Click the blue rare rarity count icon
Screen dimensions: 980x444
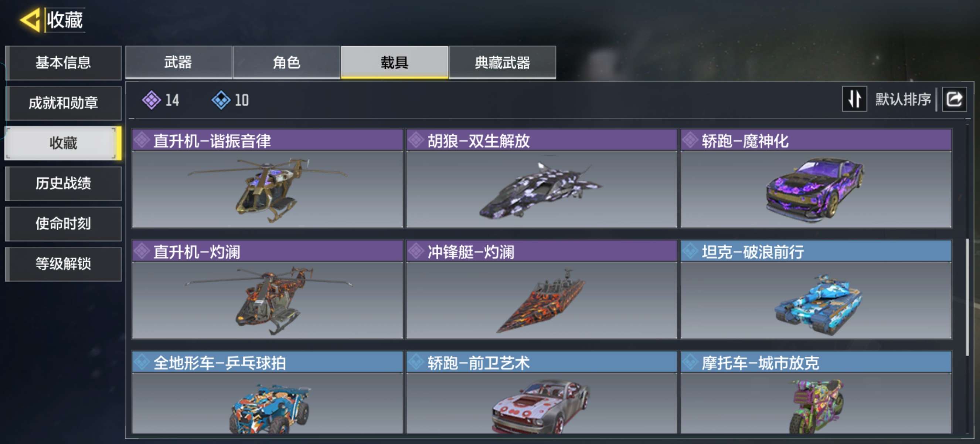coord(221,100)
